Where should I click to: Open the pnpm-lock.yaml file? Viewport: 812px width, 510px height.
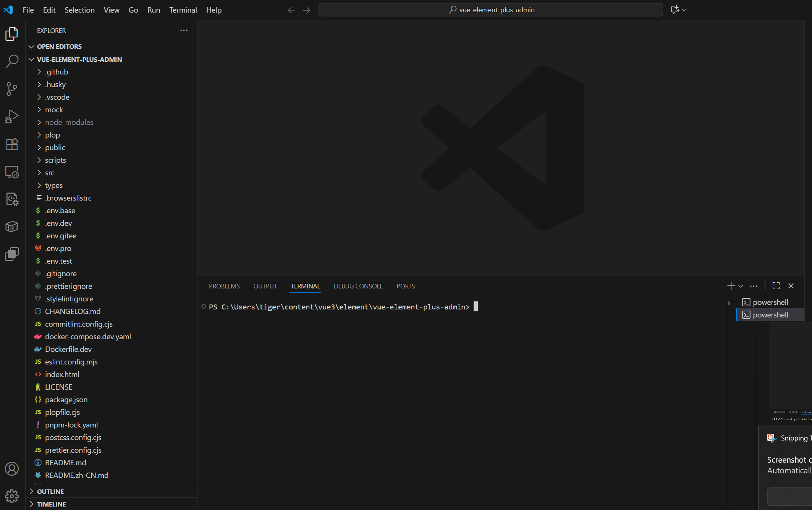111,425
